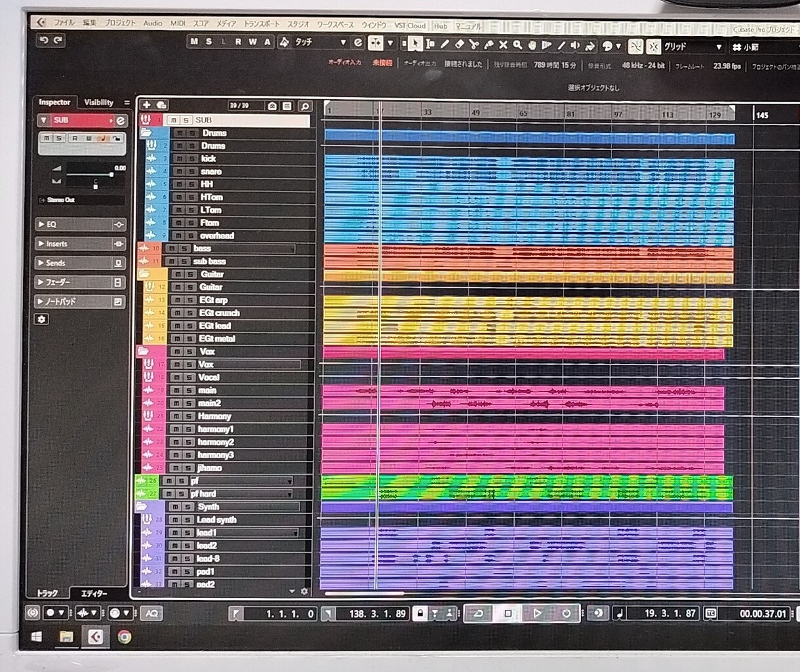Open Chrome from the taskbar
Image resolution: width=800 pixels, height=672 pixels.
[x=124, y=637]
